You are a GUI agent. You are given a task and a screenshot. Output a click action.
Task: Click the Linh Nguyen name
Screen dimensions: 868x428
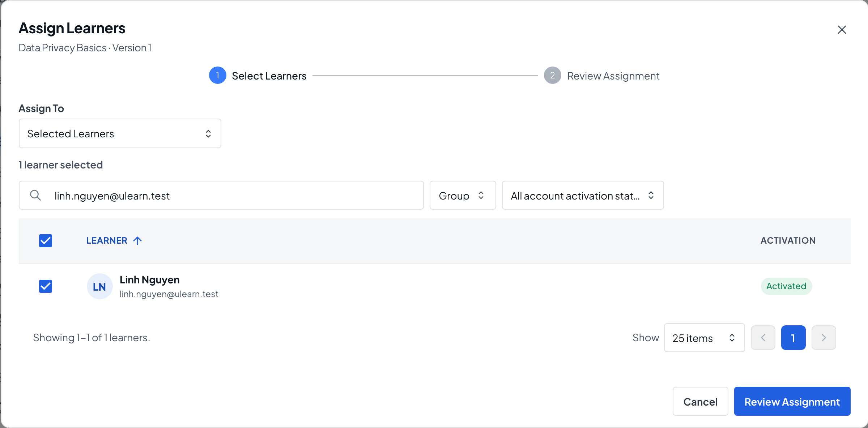coord(150,280)
